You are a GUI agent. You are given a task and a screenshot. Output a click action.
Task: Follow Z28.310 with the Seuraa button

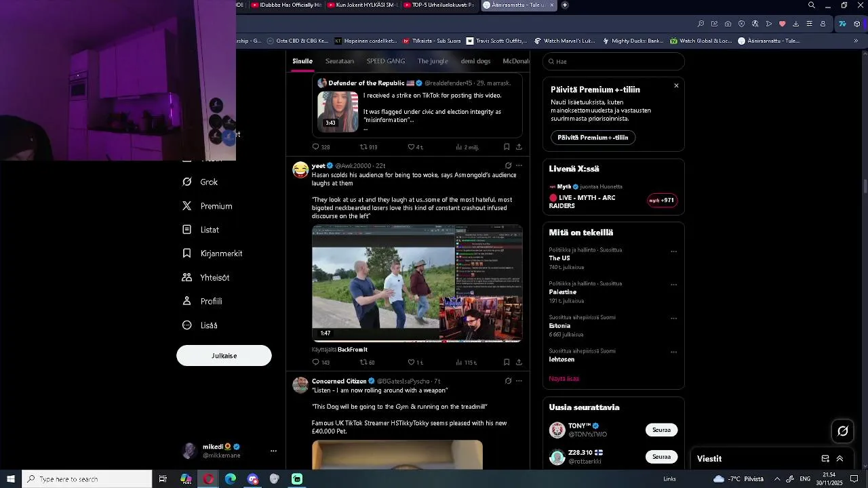coord(661,457)
